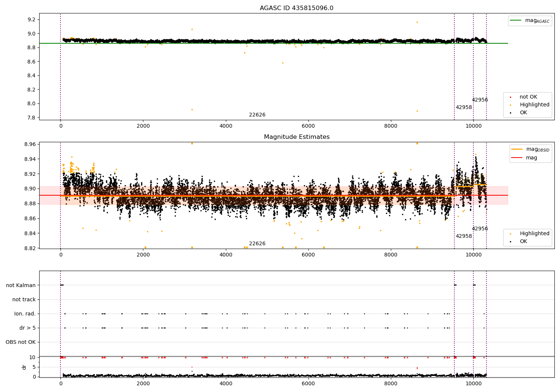Click the 8.90 y-axis tick label
This screenshot has width=560, height=392.
tap(30, 189)
